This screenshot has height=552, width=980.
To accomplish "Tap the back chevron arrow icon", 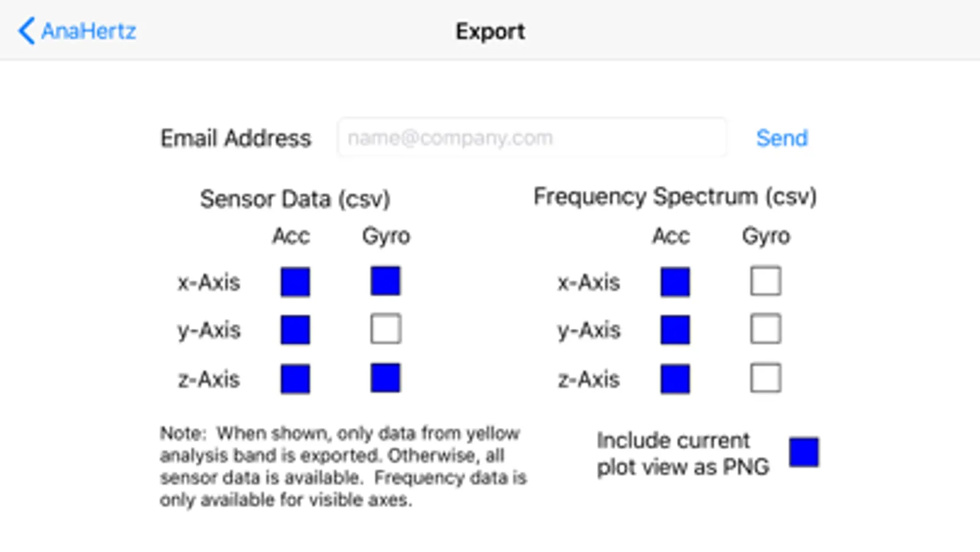I will pyautogui.click(x=26, y=31).
